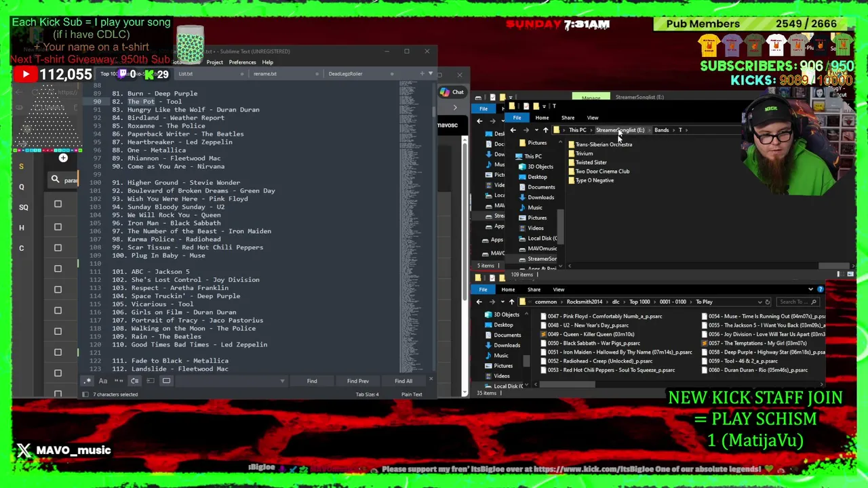Refresh the To Play folder view
This screenshot has width=868, height=488.
[768, 302]
